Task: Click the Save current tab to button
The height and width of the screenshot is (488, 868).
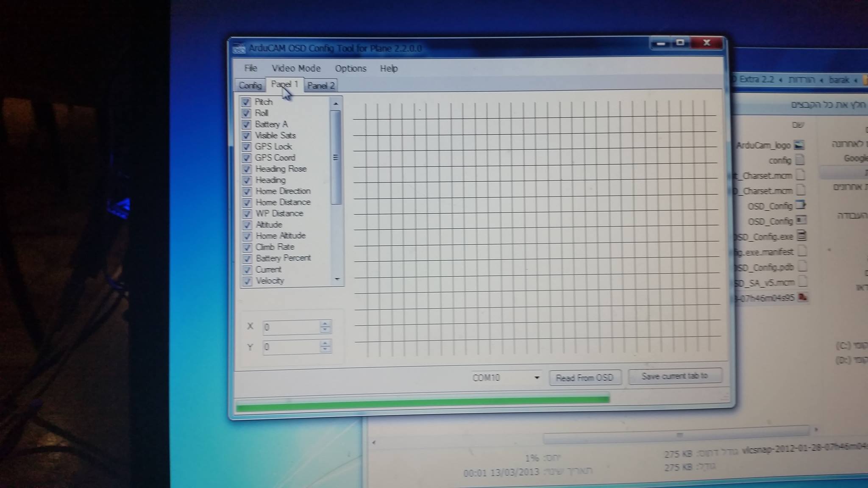Action: [x=675, y=376]
